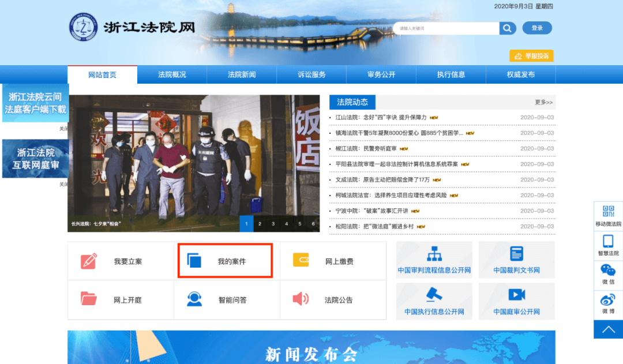Click the back-to-top arrow icon
Image resolution: width=623 pixels, height=364 pixels.
pyautogui.click(x=608, y=329)
